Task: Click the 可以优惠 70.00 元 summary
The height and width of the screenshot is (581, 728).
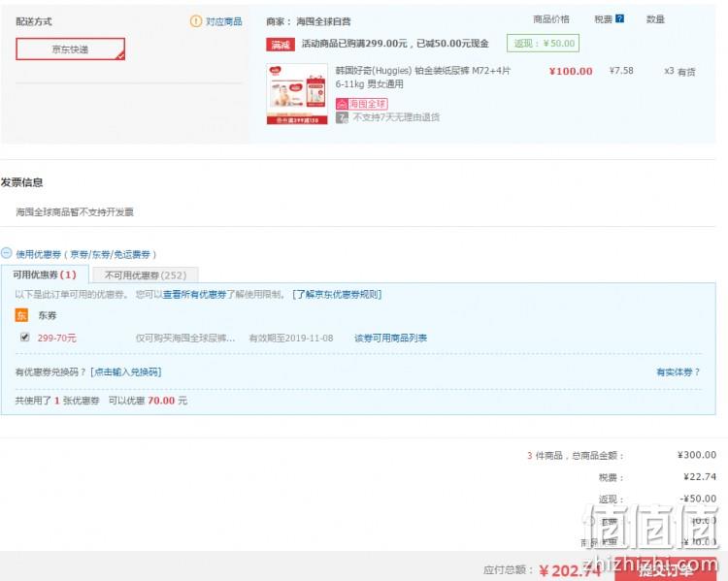Action: 148,401
